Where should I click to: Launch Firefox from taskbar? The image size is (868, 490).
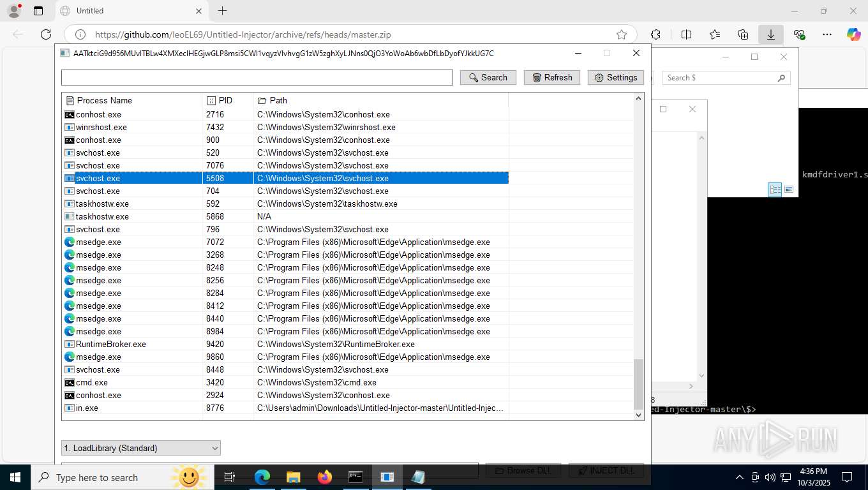325,477
